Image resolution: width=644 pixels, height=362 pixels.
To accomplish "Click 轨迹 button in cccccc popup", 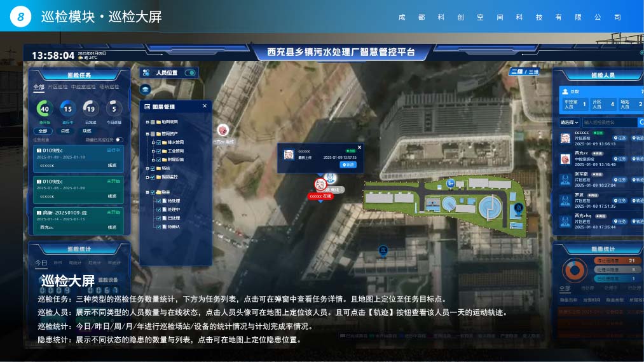I will point(348,165).
